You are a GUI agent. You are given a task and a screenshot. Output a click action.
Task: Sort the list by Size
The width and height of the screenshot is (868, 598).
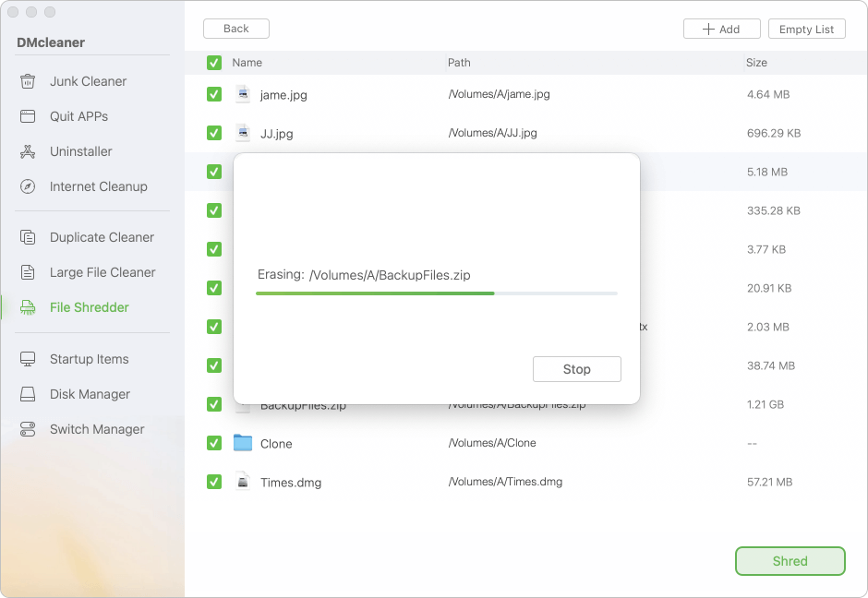click(x=756, y=63)
